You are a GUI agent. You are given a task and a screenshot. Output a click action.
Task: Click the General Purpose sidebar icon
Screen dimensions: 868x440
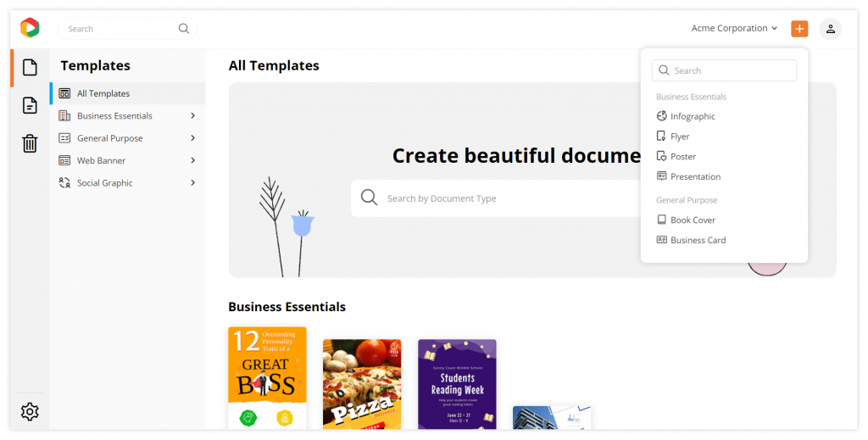point(64,138)
